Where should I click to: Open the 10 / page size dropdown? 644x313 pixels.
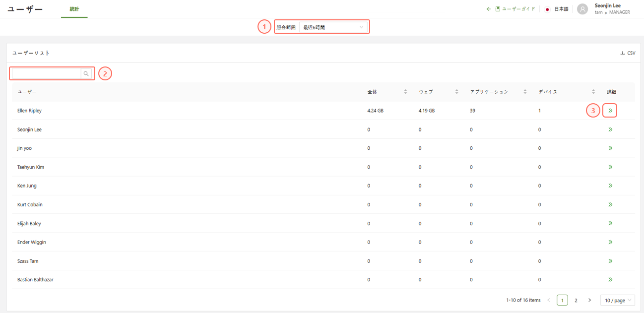(617, 300)
